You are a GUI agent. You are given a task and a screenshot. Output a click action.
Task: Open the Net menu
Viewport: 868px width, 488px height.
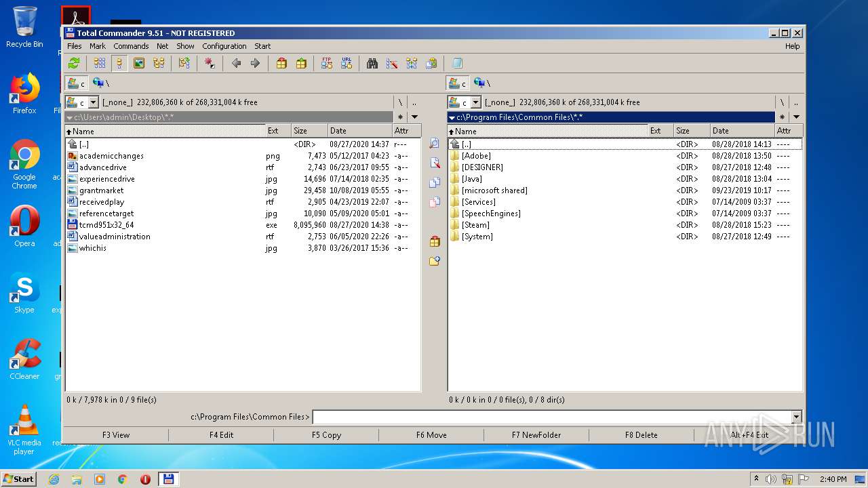[163, 46]
